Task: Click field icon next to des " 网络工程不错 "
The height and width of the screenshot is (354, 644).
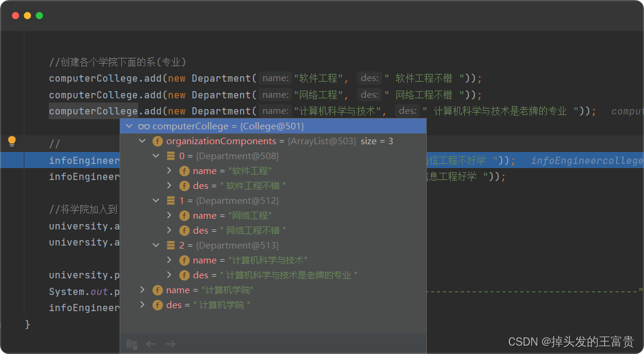Action: (x=185, y=231)
